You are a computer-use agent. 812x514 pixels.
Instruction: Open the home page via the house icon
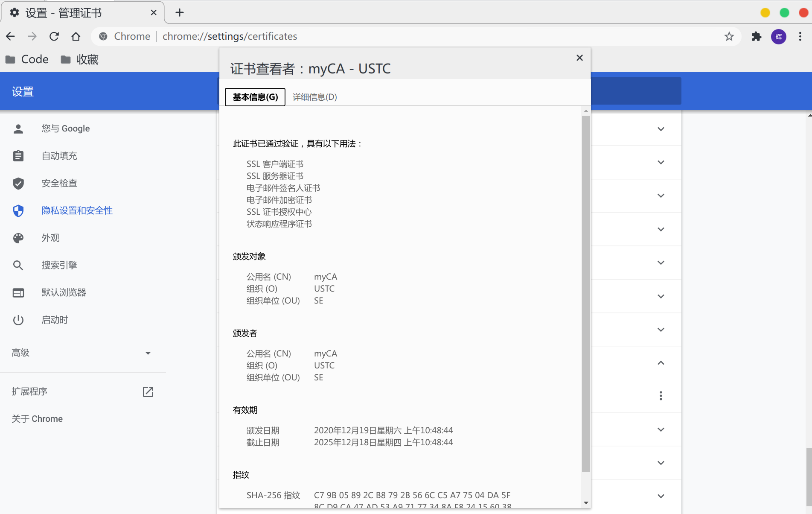[76, 37]
